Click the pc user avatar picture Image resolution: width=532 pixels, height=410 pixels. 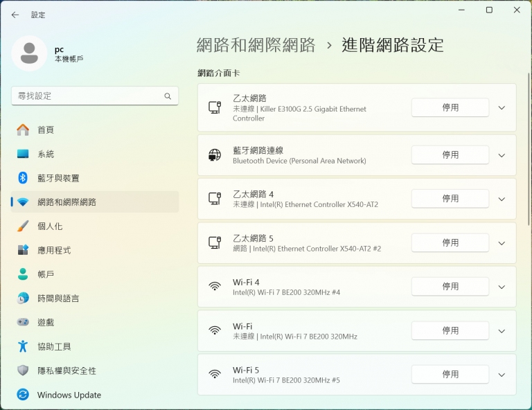pyautogui.click(x=29, y=53)
